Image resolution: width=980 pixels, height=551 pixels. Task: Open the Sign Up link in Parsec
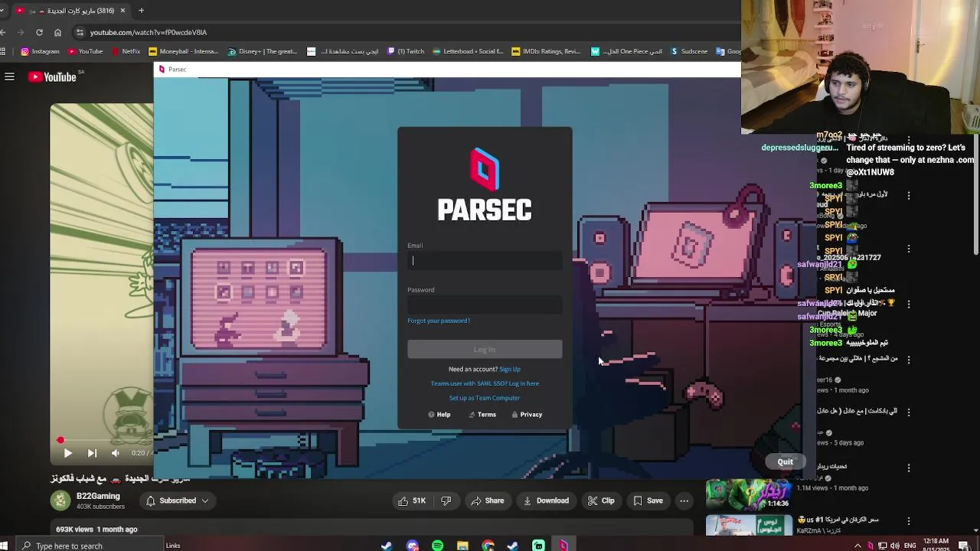point(509,370)
